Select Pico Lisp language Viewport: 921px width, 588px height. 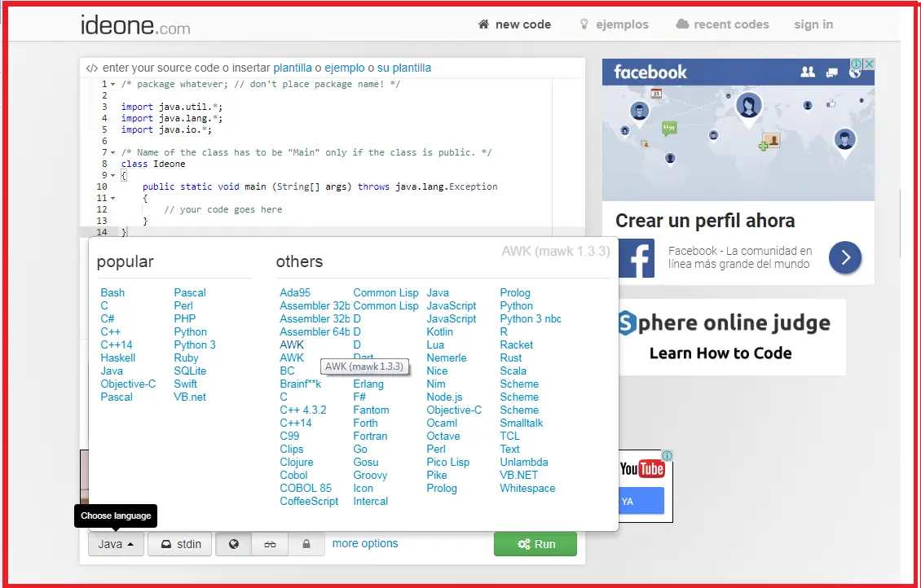[x=447, y=463]
